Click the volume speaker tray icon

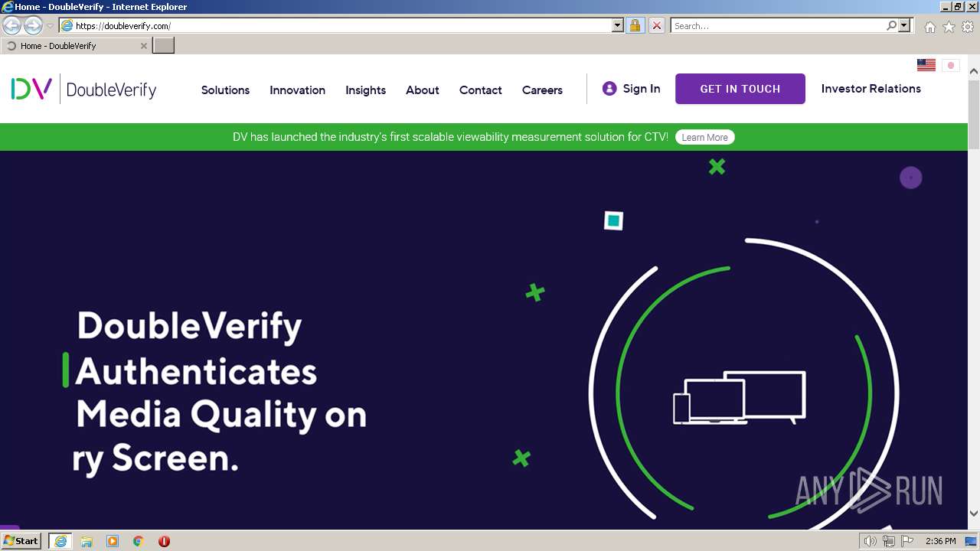point(870,541)
